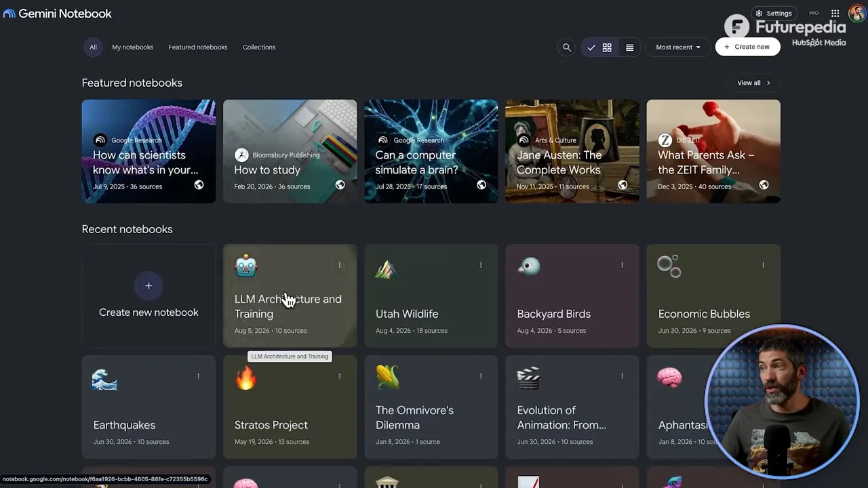
Task: Open the Google apps grid launcher
Action: click(x=835, y=13)
